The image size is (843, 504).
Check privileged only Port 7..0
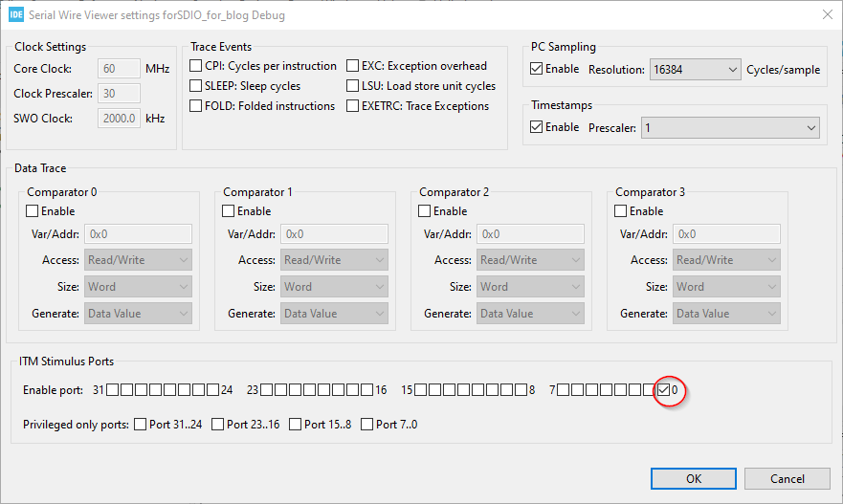pos(366,425)
